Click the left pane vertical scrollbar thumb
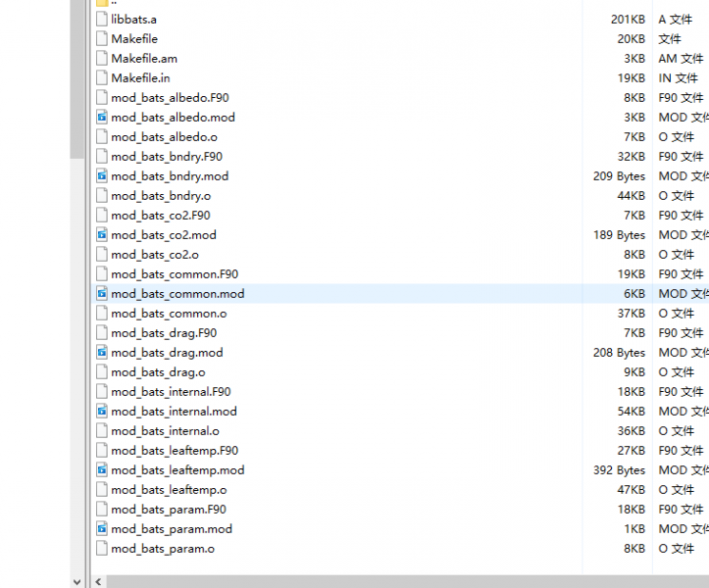Screen dimensions: 709x588 (77, 78)
